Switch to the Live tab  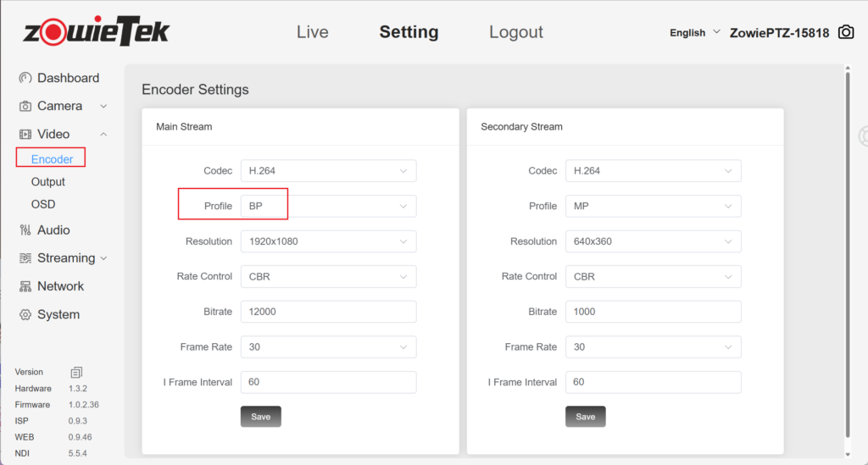pyautogui.click(x=312, y=32)
